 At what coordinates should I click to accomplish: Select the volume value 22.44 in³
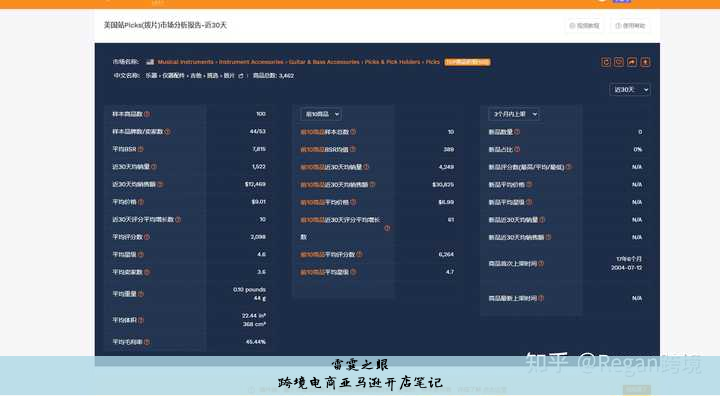254,316
